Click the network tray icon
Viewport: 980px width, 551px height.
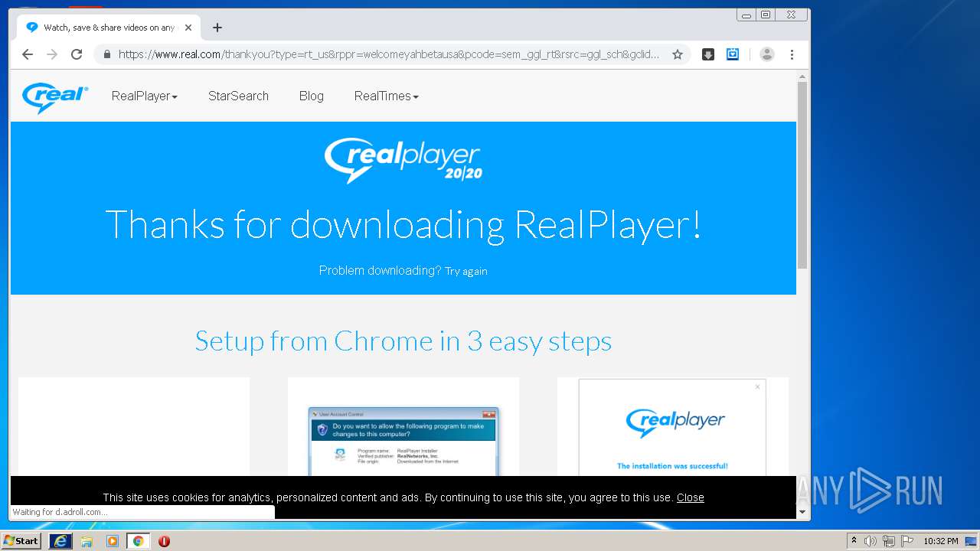[x=889, y=541]
